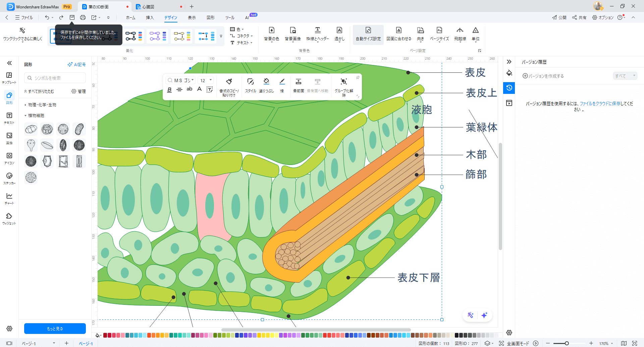The image size is (644, 347).
Task: Switch to the ホーム ribbon tab
Action: click(x=130, y=18)
